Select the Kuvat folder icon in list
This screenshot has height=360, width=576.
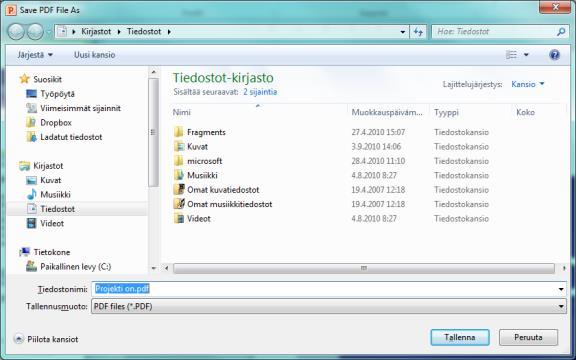179,146
